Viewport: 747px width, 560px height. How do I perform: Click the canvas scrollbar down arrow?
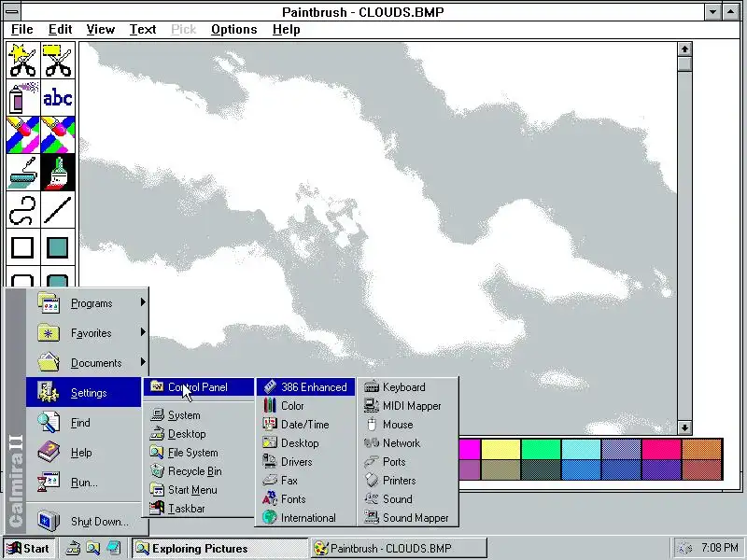[684, 427]
